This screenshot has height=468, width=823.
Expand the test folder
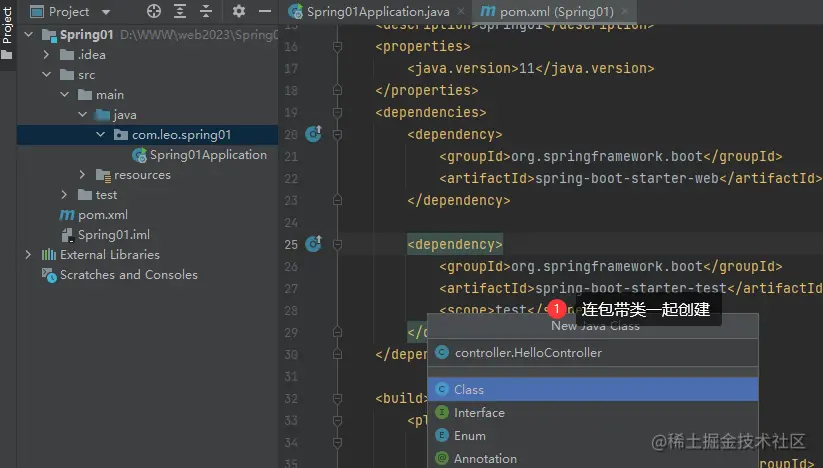[x=65, y=195]
